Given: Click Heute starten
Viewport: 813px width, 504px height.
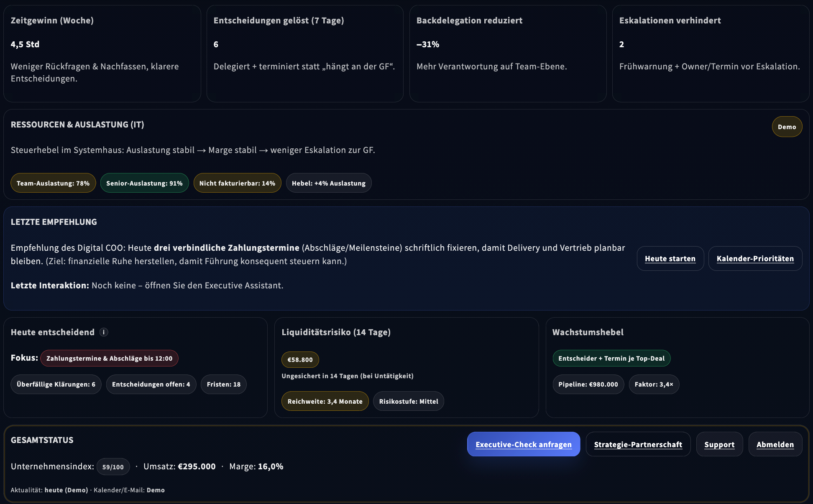Looking at the screenshot, I should click(670, 258).
